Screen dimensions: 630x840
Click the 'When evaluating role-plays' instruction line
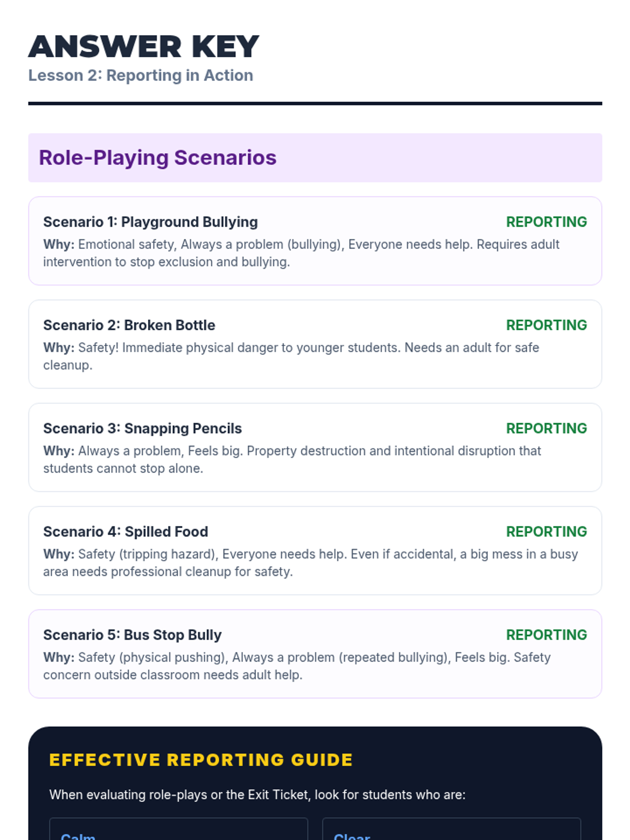click(257, 795)
